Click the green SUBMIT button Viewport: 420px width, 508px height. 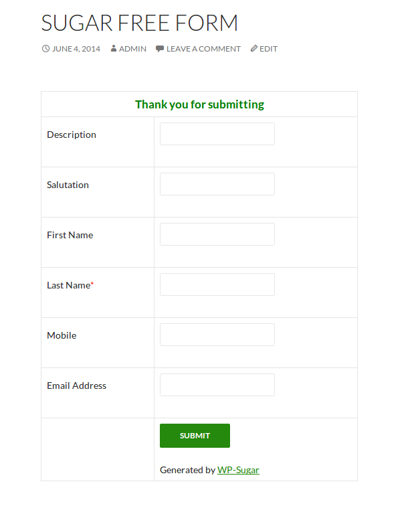click(x=195, y=436)
